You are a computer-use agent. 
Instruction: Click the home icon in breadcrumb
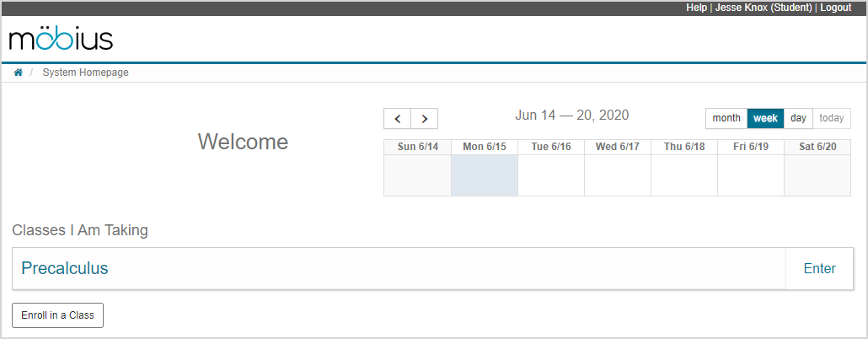(x=18, y=73)
